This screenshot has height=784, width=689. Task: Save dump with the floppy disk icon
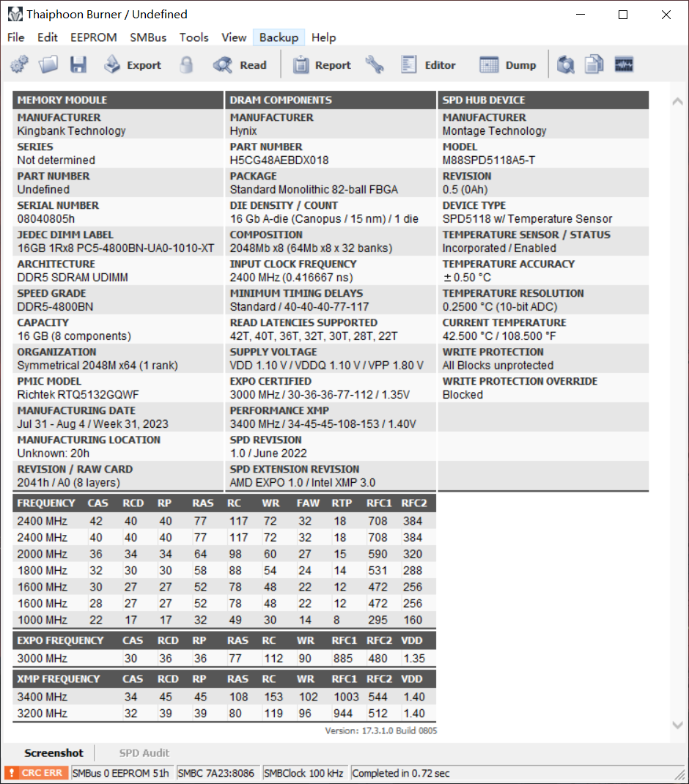(x=78, y=64)
